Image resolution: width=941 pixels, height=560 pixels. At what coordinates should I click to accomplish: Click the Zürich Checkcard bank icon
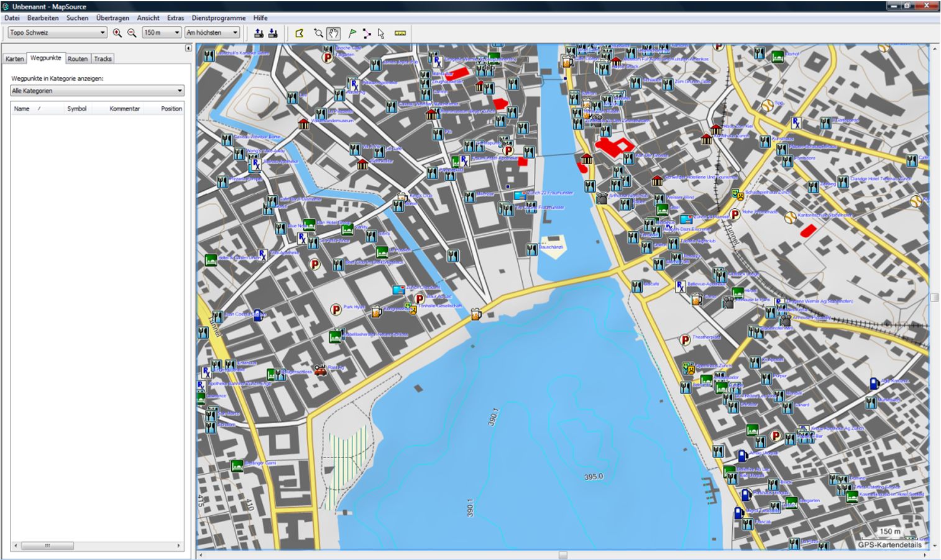pos(398,290)
